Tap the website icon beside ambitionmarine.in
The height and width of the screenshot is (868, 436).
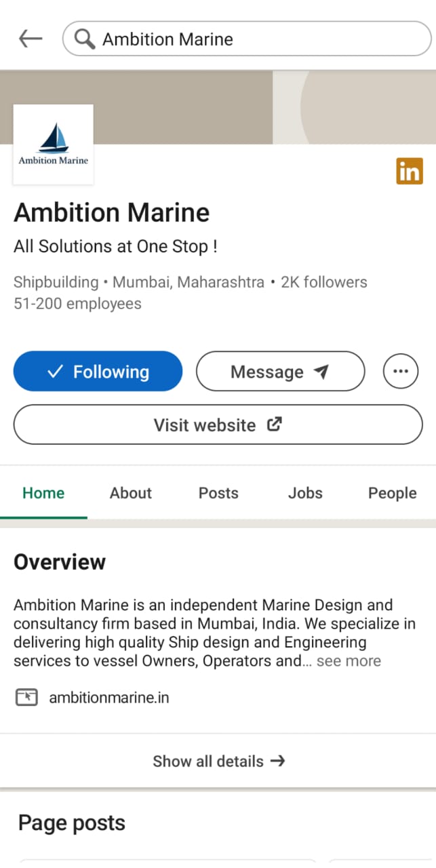[26, 697]
